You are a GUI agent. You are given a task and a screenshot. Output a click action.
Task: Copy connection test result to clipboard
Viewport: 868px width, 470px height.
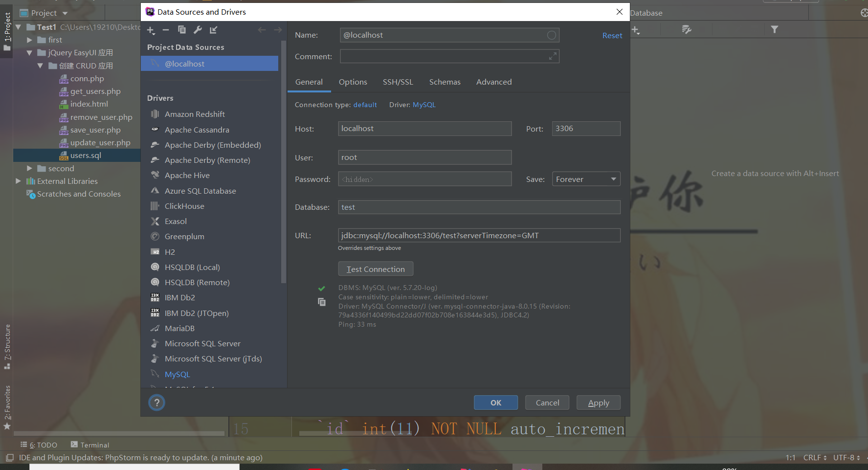point(321,302)
